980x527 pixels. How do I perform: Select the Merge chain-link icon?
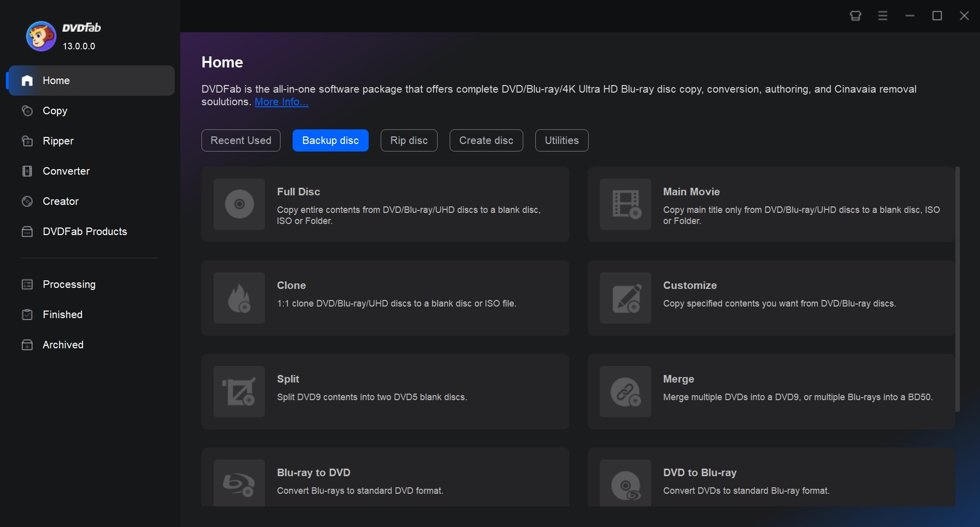tap(625, 392)
